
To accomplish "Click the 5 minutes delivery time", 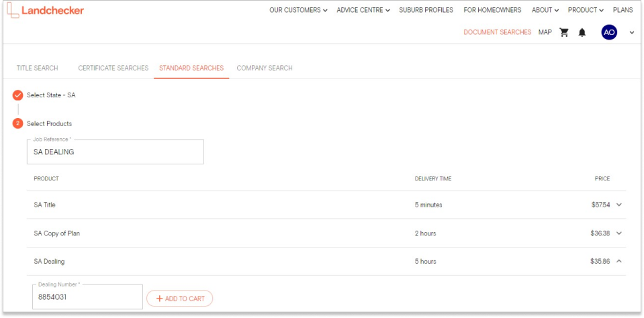I will [x=428, y=205].
